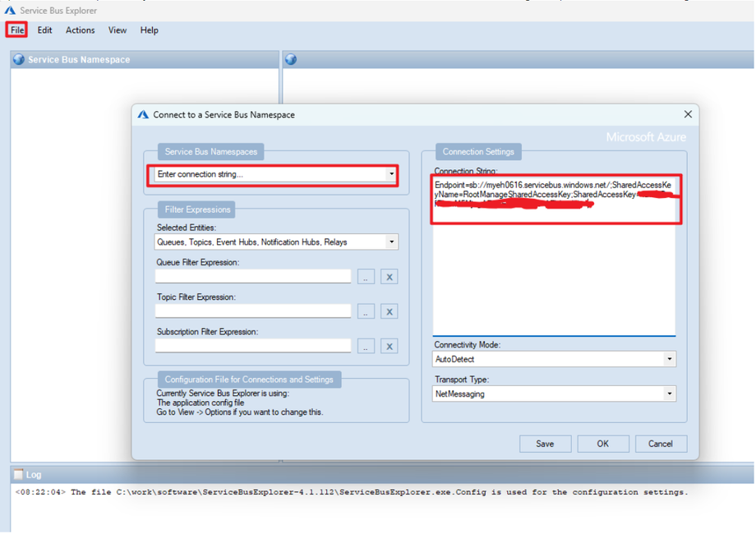Click inside the Connection String text box
756x534 pixels.
pos(554,255)
